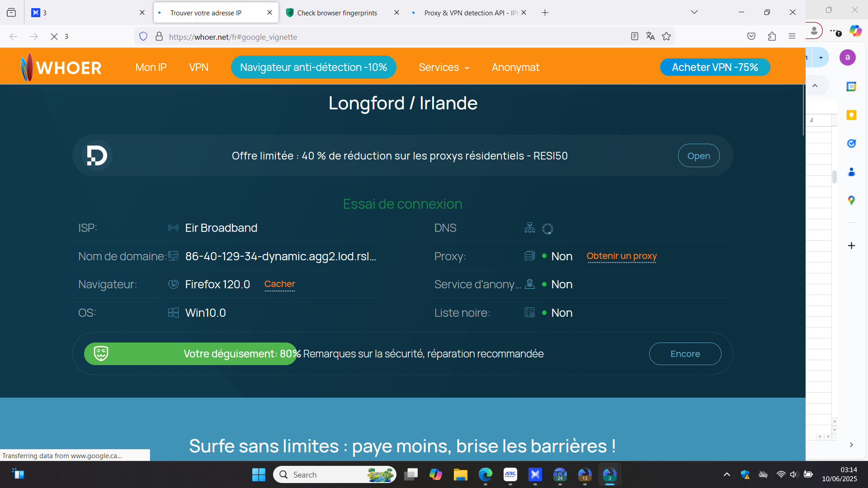The width and height of the screenshot is (868, 488).
Task: Click the WHOER logo
Action: click(x=61, y=67)
